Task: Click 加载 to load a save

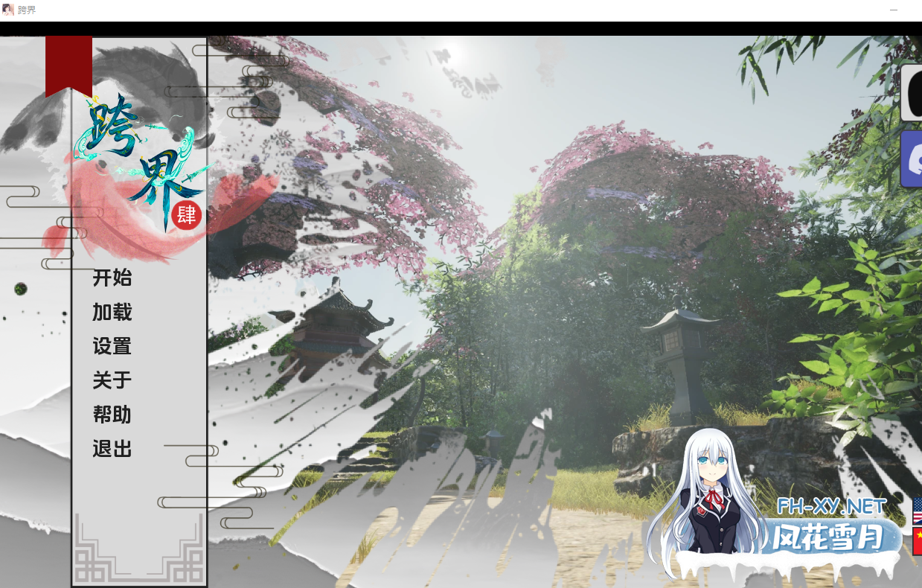Action: pos(111,313)
